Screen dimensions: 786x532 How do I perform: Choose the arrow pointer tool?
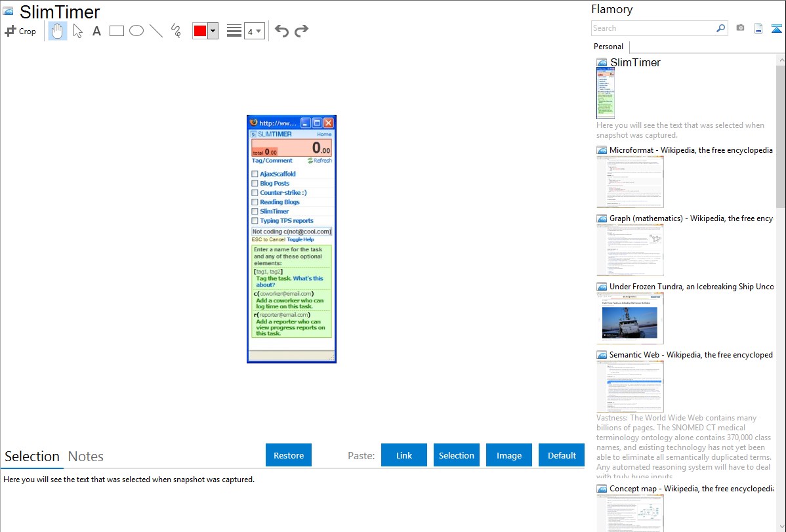77,31
